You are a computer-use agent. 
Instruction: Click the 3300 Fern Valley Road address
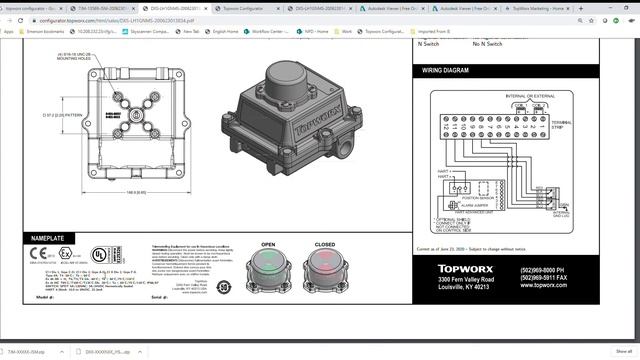click(466, 280)
